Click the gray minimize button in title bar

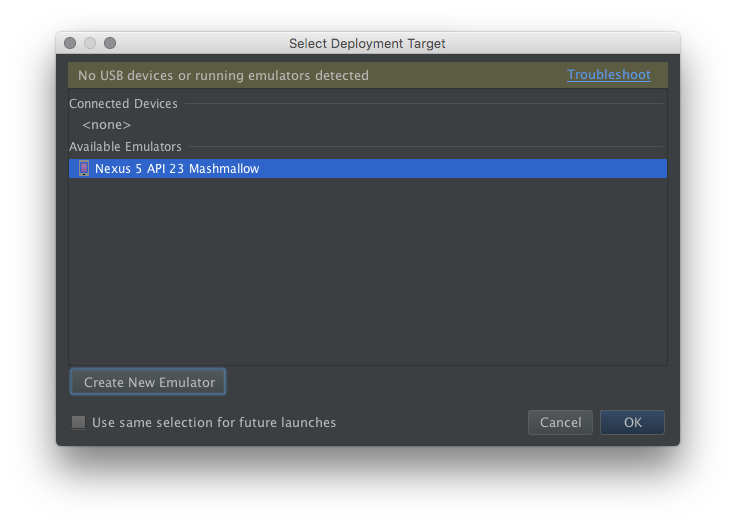point(90,43)
